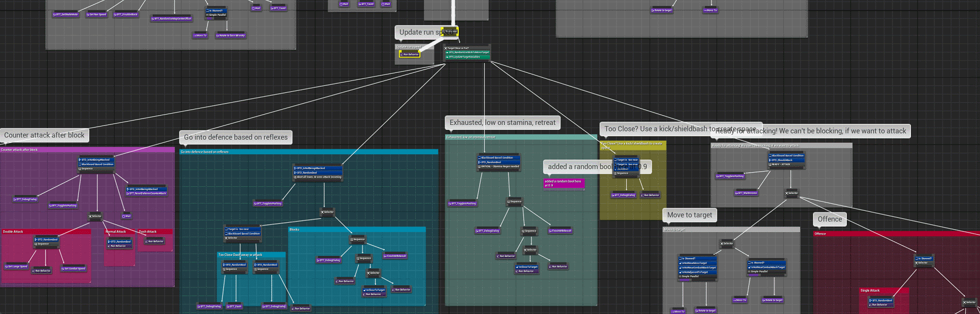Select the 'Rotate to face BB entry' node
The width and height of the screenshot is (980, 314).
point(231,36)
